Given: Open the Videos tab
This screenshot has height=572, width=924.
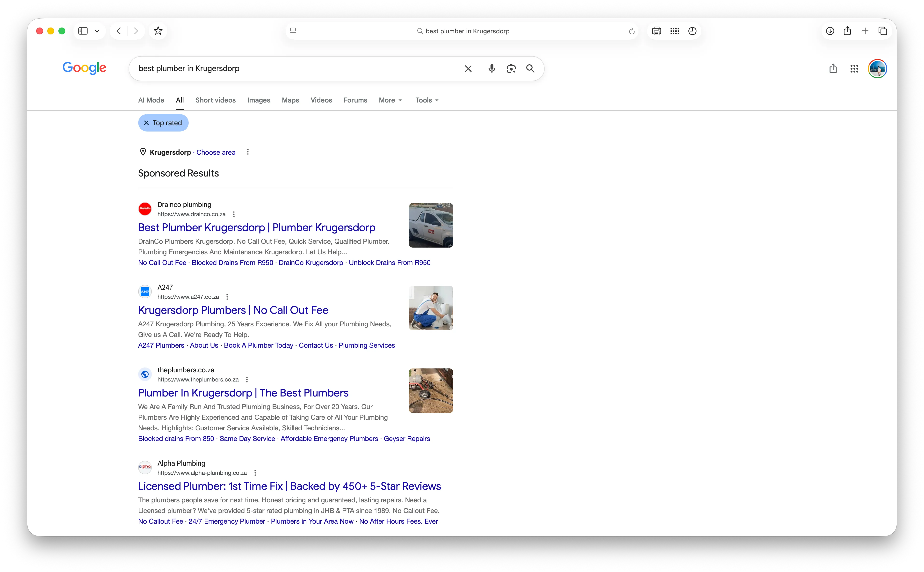Looking at the screenshot, I should [321, 100].
